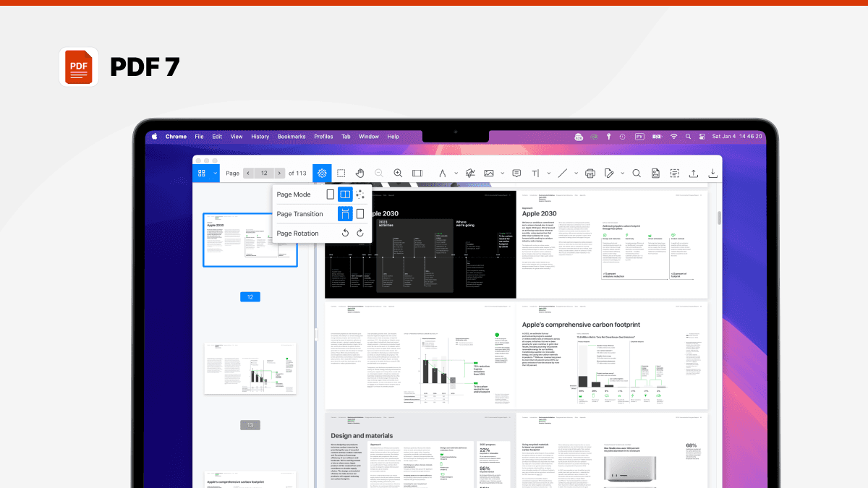
Task: Click the Wi-Fi status icon
Action: [x=673, y=136]
